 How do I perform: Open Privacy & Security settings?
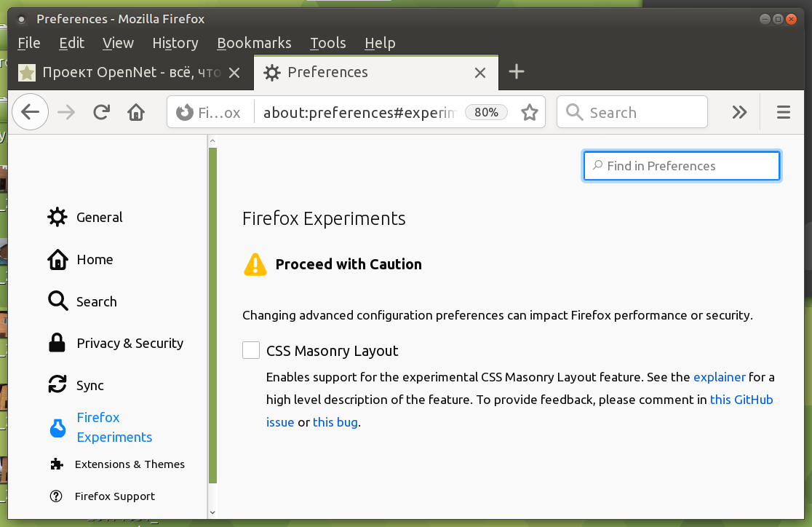[130, 344]
